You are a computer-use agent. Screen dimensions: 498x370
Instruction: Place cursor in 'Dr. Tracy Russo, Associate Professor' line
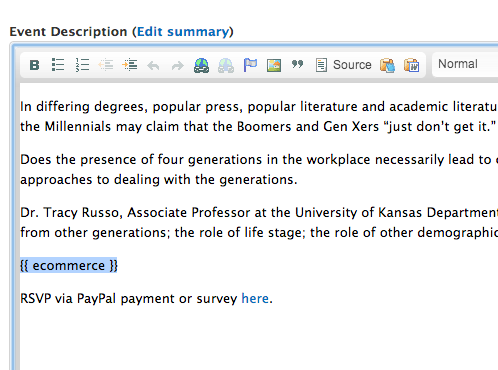coord(259,213)
